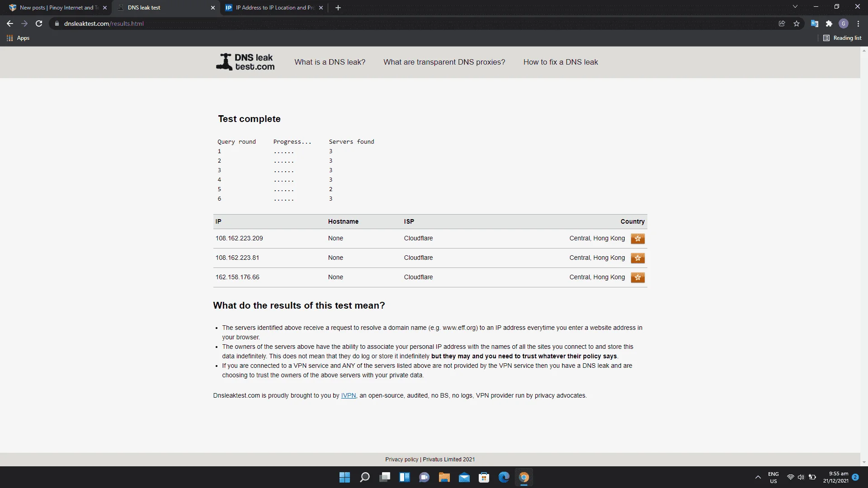Close the DNS leak test tab

click(x=213, y=8)
